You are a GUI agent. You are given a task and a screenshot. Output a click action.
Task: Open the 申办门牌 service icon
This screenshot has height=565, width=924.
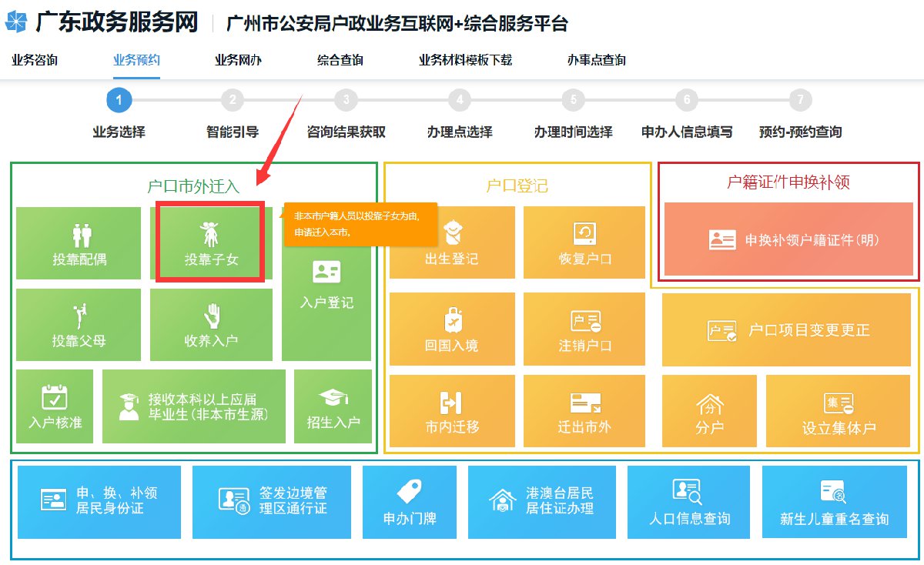coord(409,501)
